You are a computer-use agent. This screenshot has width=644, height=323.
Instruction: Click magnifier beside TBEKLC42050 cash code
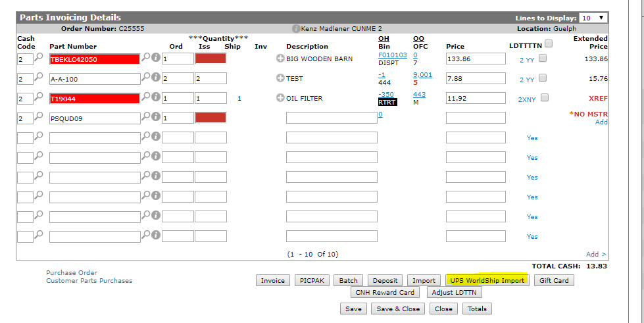click(39, 59)
